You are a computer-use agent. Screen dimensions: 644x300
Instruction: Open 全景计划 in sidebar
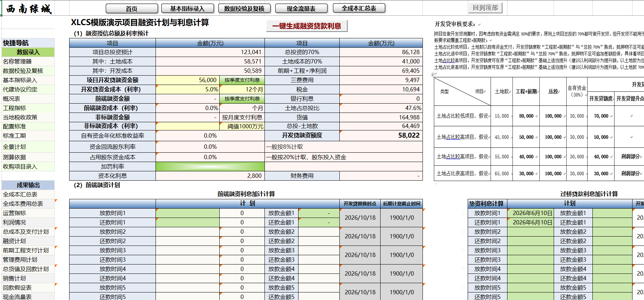coord(28,147)
